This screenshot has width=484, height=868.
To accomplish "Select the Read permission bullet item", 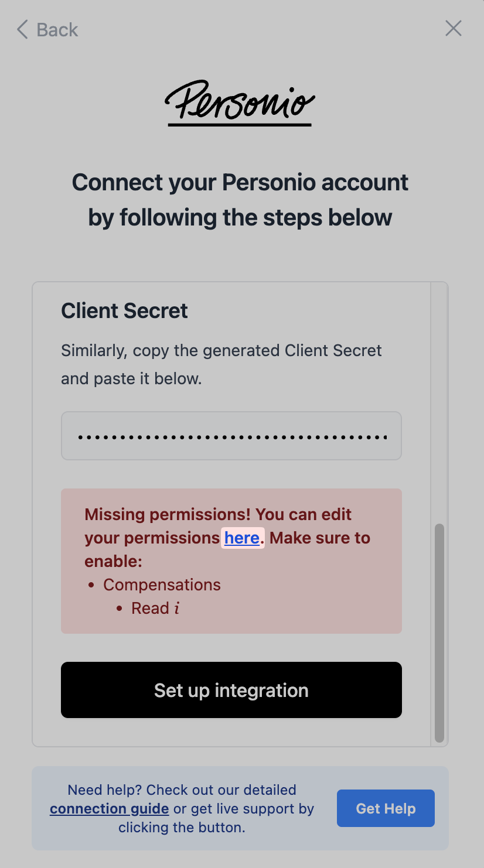I will click(150, 608).
